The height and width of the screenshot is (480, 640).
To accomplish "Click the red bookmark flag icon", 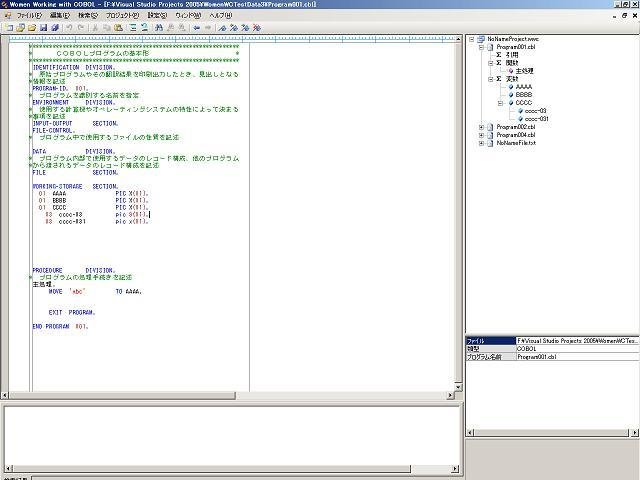I will pyautogui.click(x=257, y=28).
